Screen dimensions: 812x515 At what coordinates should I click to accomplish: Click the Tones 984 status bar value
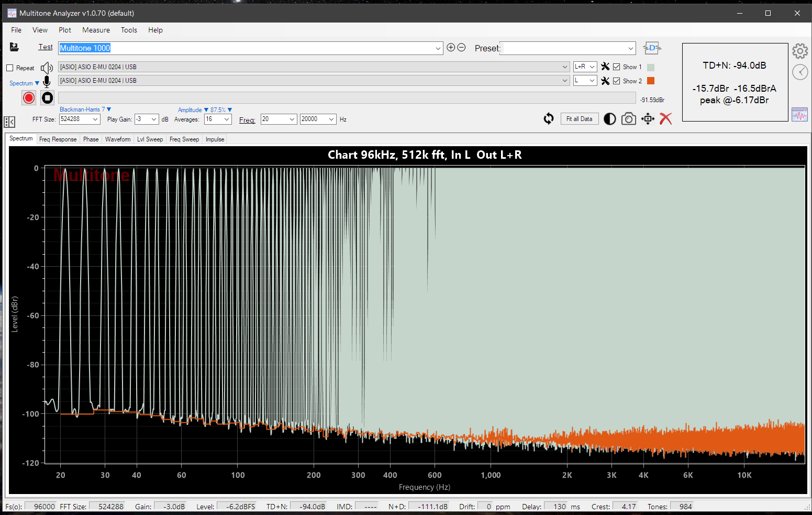click(682, 507)
